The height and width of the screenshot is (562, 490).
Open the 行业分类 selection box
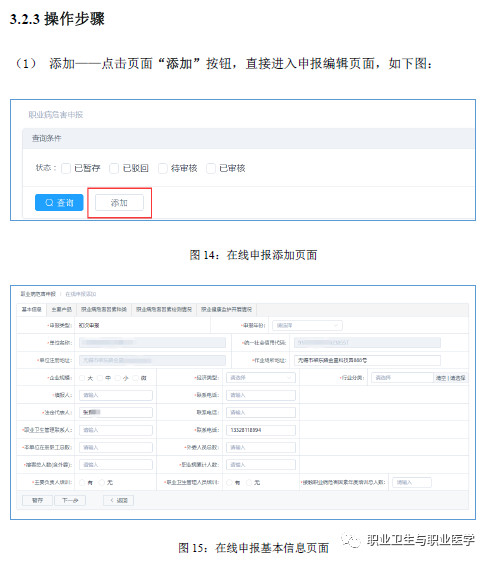coord(402,378)
